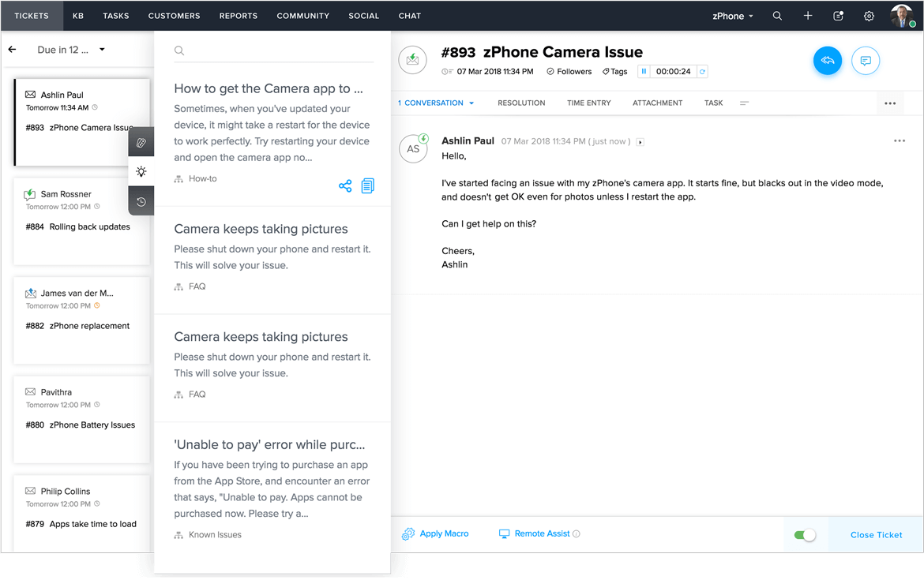The image size is (924, 580).
Task: Open the comment bubble icon
Action: coord(866,61)
